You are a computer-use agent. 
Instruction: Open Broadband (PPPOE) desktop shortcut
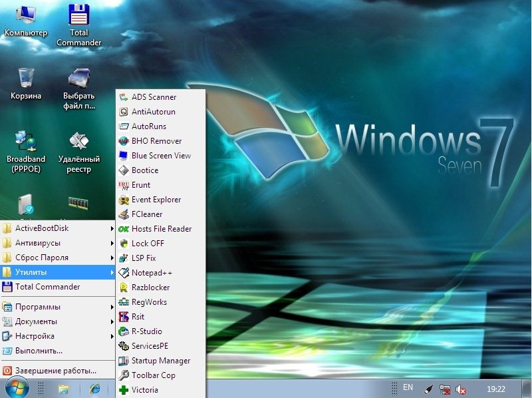pyautogui.click(x=26, y=150)
